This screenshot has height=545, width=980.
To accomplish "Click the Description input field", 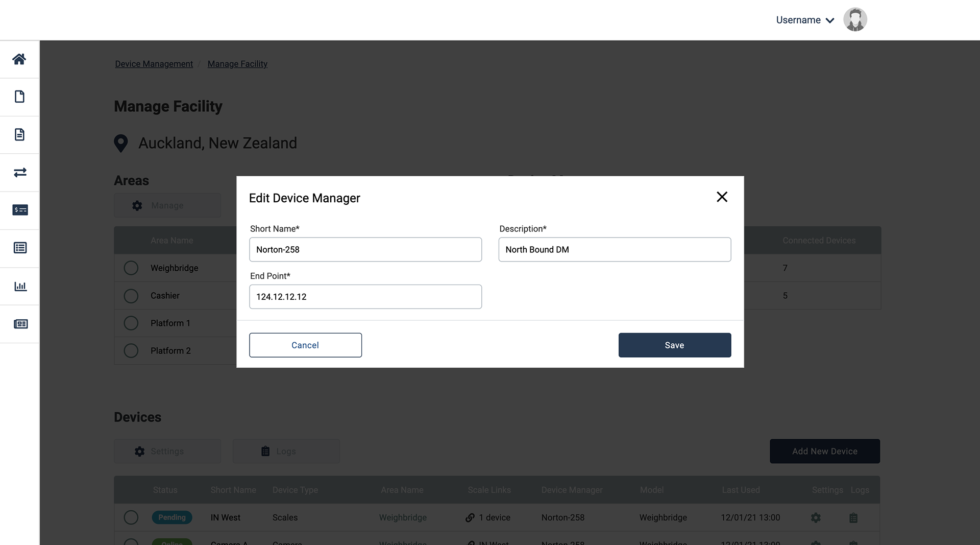I will (615, 249).
